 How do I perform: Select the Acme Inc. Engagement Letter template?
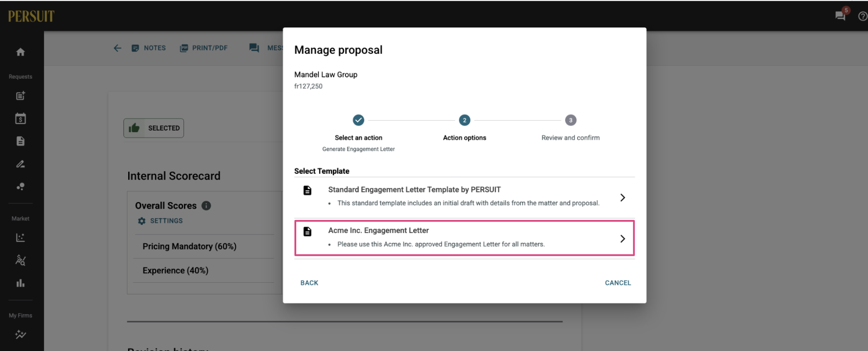click(x=464, y=238)
